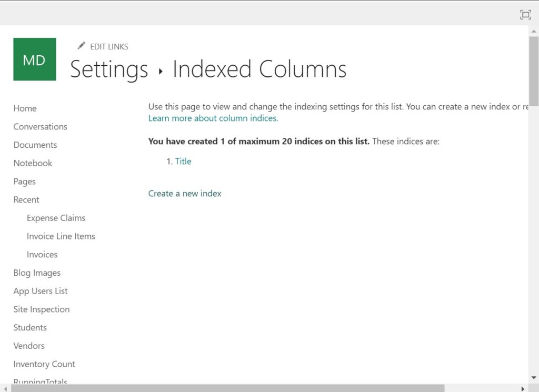This screenshot has width=539, height=392.
Task: Click the MD site logo
Action: tap(34, 59)
